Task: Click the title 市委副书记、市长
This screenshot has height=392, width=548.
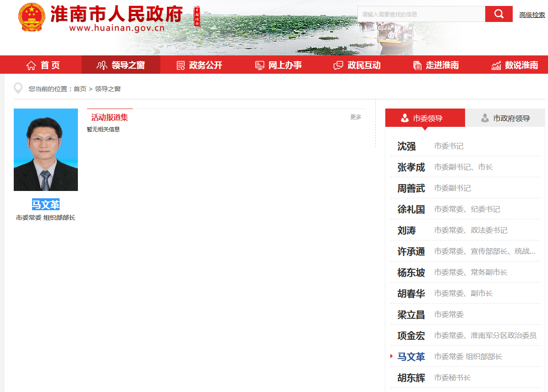Action: click(463, 167)
